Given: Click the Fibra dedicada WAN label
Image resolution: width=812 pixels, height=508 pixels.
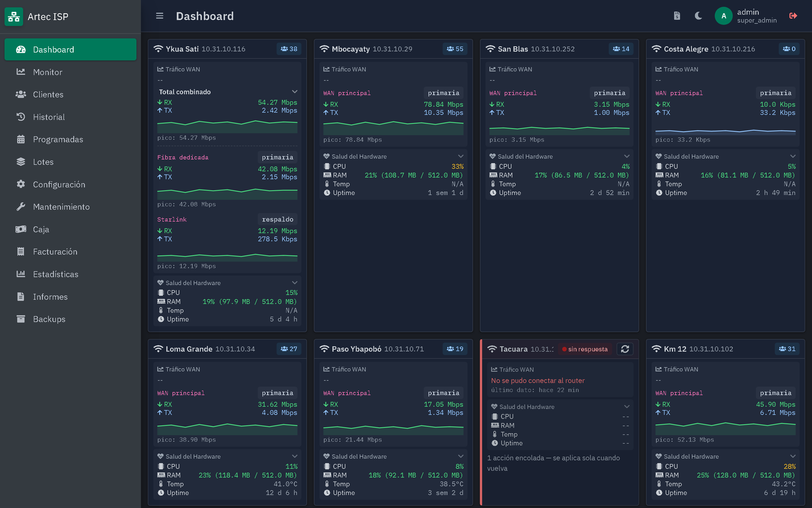Looking at the screenshot, I should (x=183, y=157).
